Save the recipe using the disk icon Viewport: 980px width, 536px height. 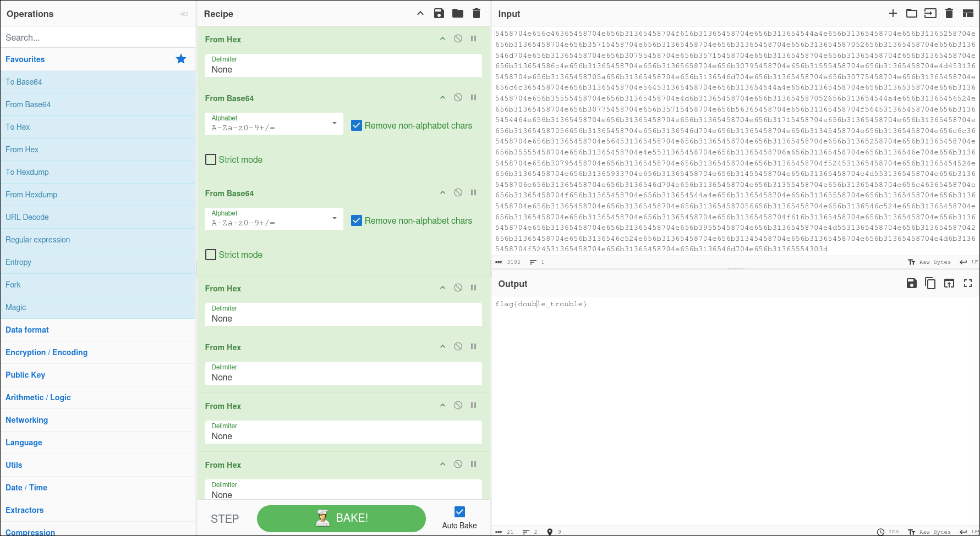[x=439, y=14]
